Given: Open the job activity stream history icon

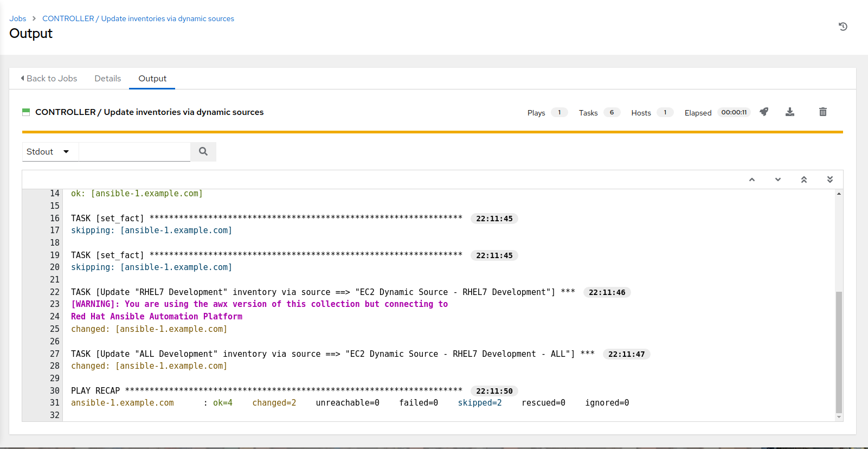Looking at the screenshot, I should 843,27.
